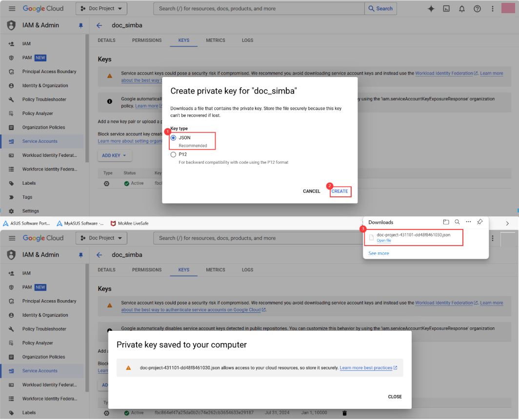Switch to PERMISSIONS tab in the upper console

(x=147, y=40)
